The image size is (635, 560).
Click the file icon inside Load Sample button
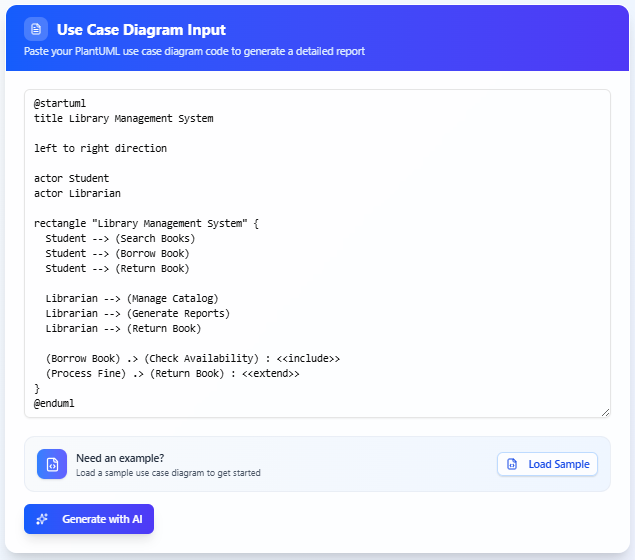[512, 464]
